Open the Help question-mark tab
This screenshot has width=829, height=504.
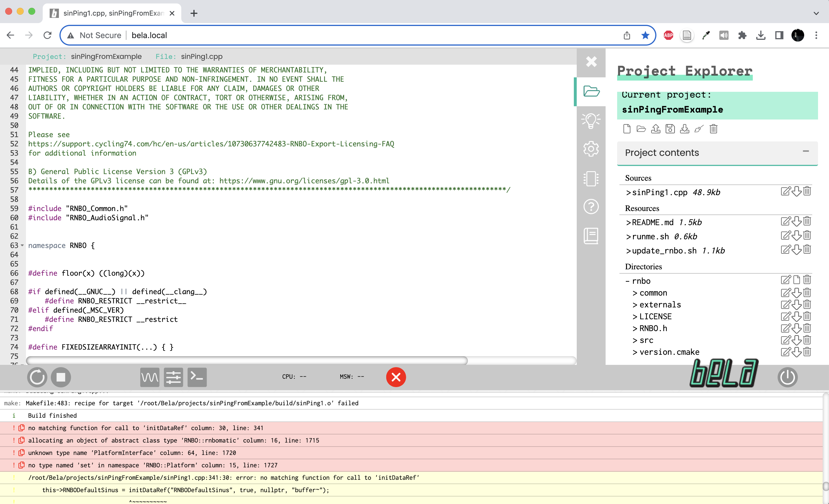point(591,207)
